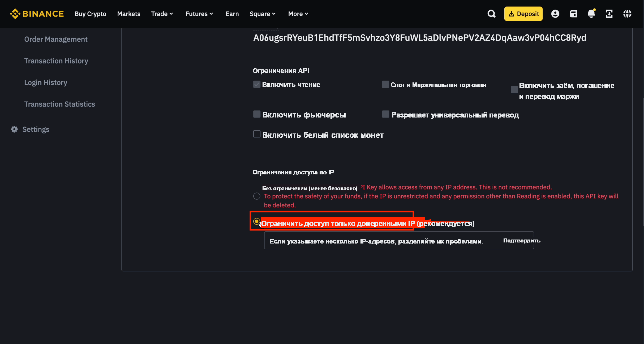Open Earn in the navbar
Screen dimensions: 644x344
pyautogui.click(x=232, y=14)
